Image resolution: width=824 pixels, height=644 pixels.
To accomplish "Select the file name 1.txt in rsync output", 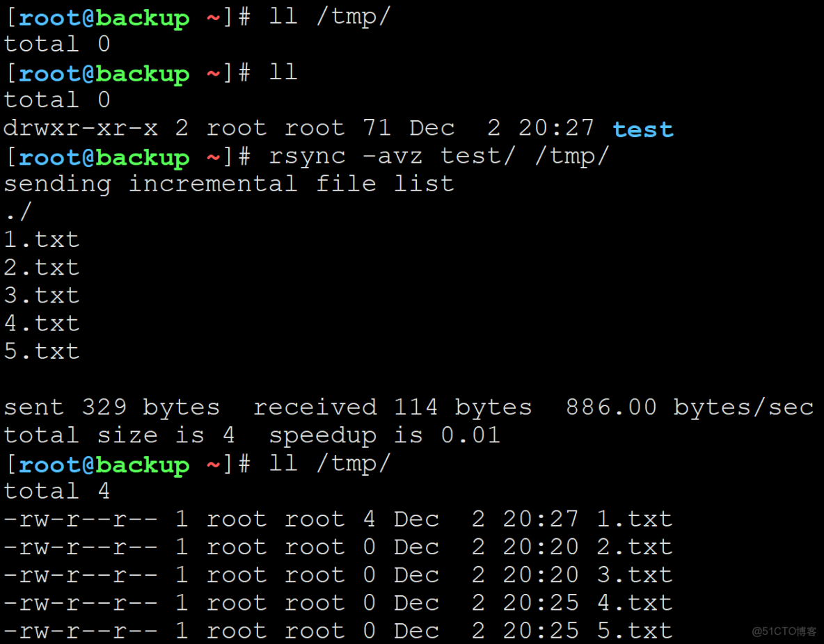I will pos(40,239).
